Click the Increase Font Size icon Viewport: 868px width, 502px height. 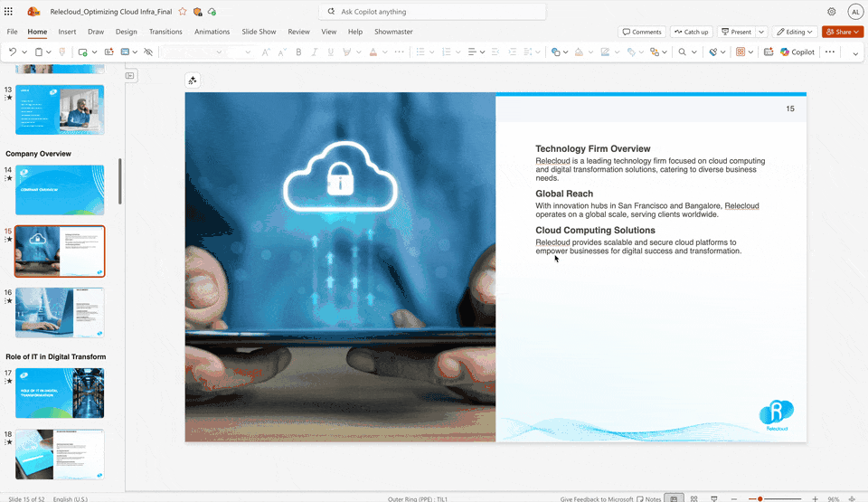pos(266,52)
